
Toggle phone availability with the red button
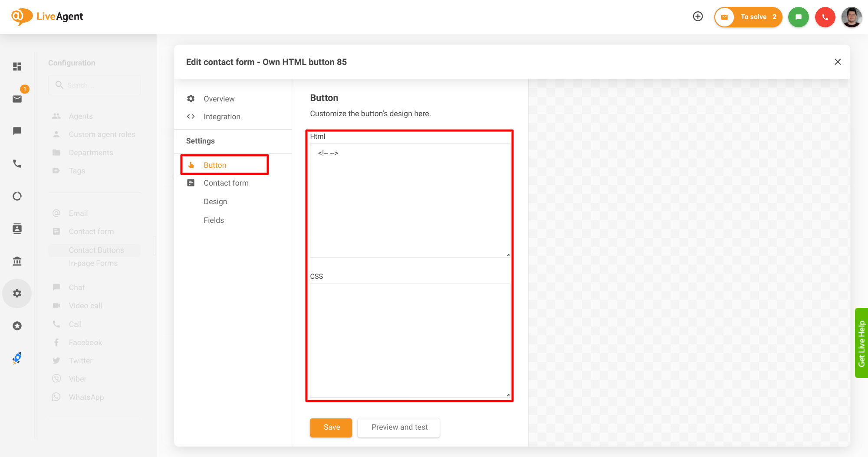point(825,17)
